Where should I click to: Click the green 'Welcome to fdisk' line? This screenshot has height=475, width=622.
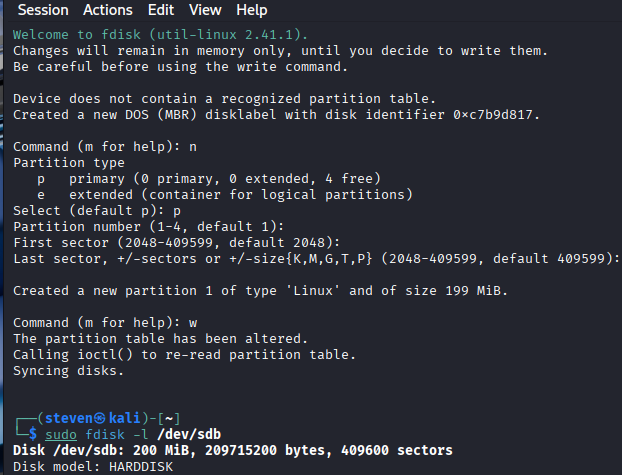tap(142, 35)
